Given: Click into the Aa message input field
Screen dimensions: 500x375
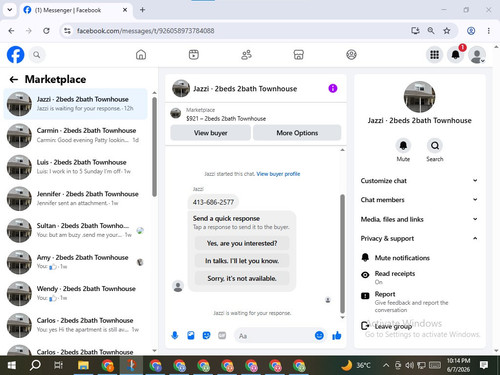Looking at the screenshot, I should [274, 336].
